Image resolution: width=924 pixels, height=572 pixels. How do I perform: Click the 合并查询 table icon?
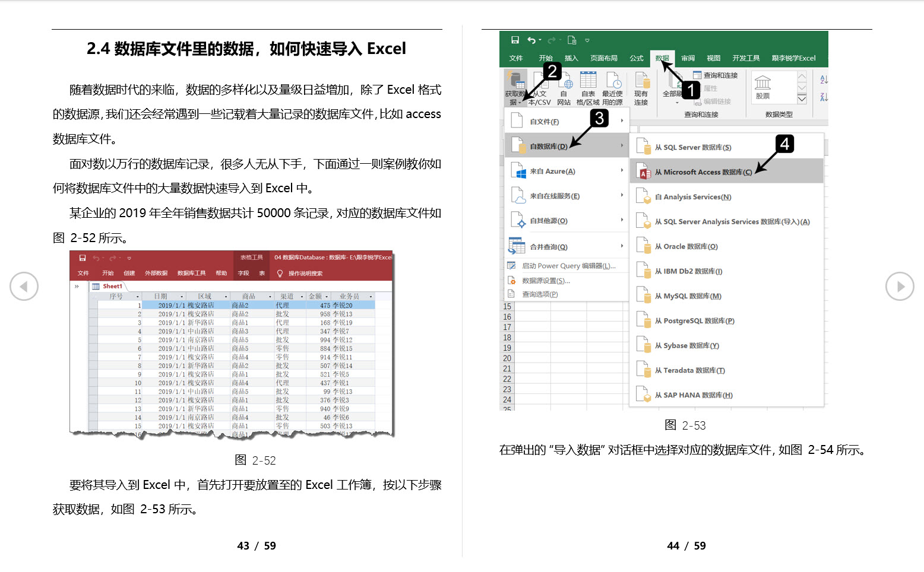517,246
